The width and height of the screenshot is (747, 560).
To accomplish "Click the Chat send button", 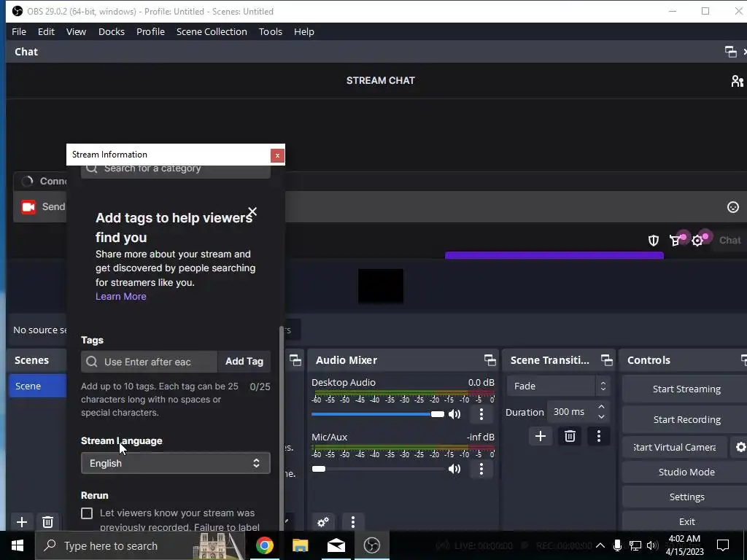I will (729, 241).
